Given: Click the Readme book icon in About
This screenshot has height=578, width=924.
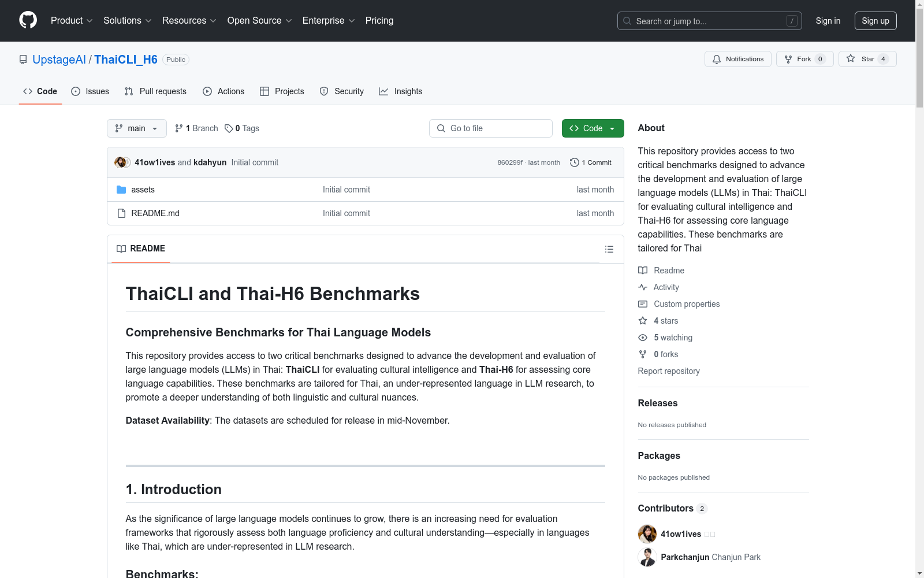Looking at the screenshot, I should [x=643, y=271].
